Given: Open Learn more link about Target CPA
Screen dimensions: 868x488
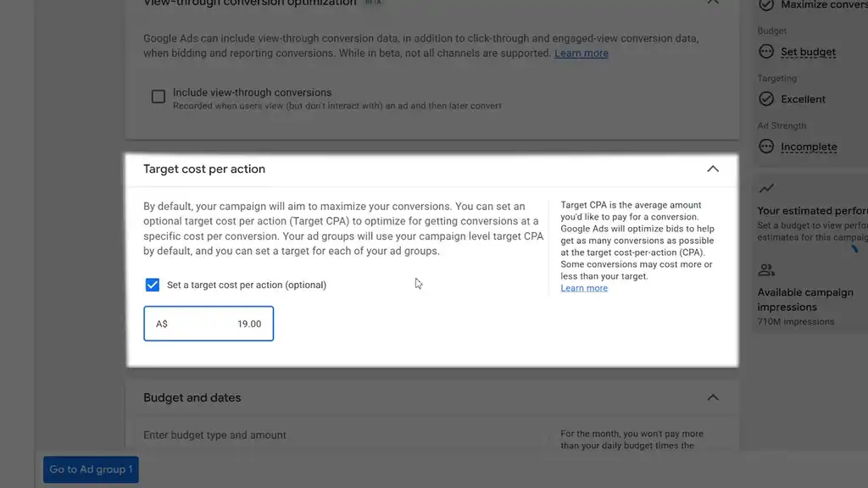Looking at the screenshot, I should (584, 288).
